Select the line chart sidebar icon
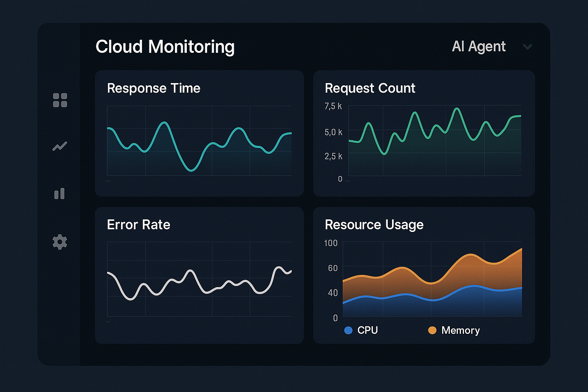This screenshot has height=392, width=588. point(60,145)
